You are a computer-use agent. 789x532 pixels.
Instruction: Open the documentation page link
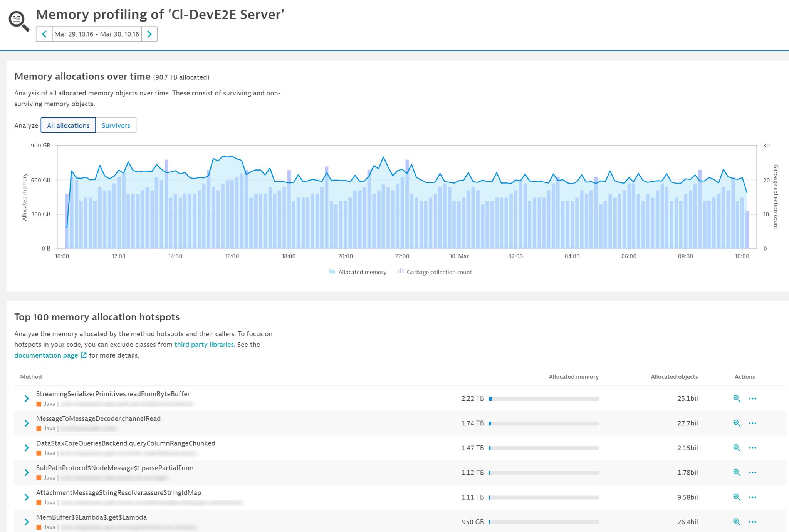click(x=46, y=355)
